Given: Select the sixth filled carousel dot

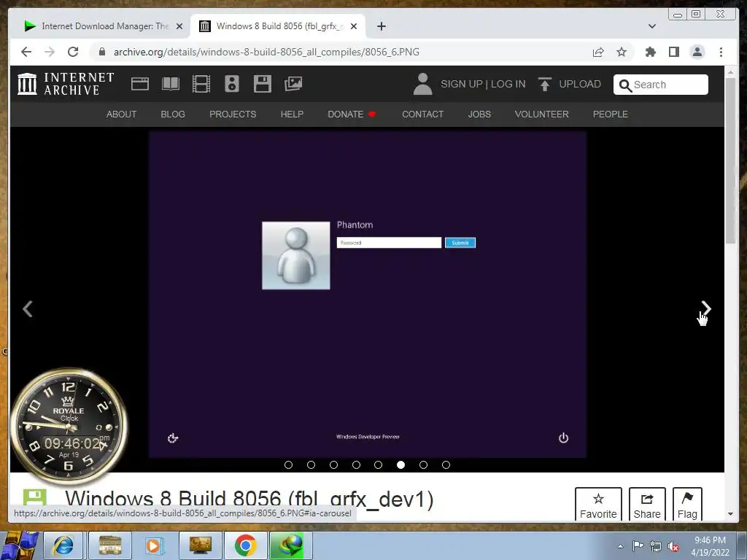Looking at the screenshot, I should pyautogui.click(x=400, y=464).
